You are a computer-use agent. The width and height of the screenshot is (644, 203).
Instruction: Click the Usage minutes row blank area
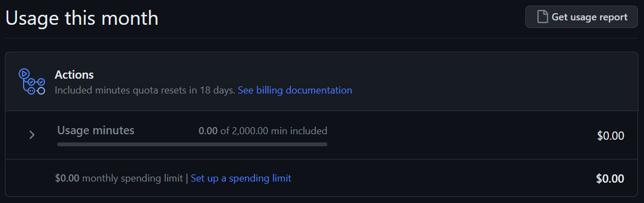pyautogui.click(x=452, y=135)
